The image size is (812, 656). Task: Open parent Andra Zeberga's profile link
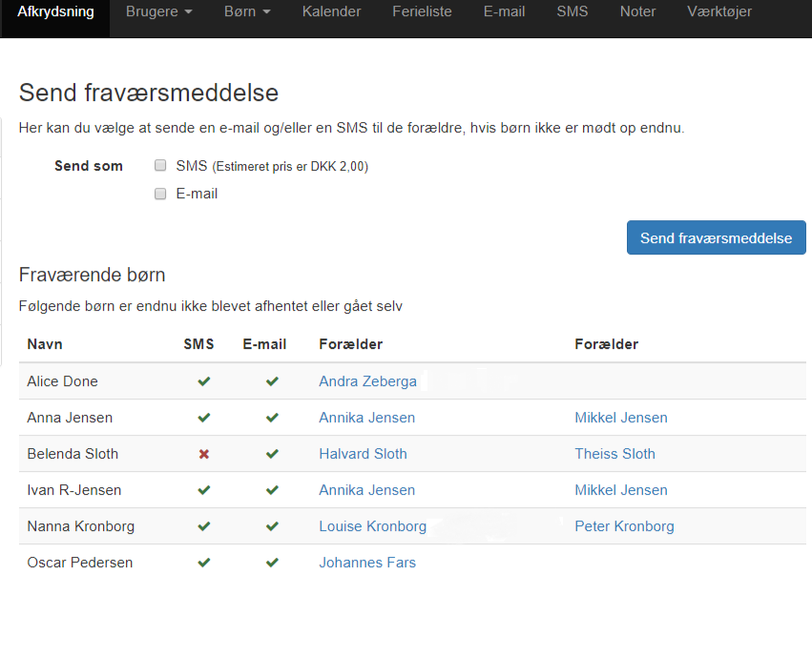pyautogui.click(x=367, y=381)
